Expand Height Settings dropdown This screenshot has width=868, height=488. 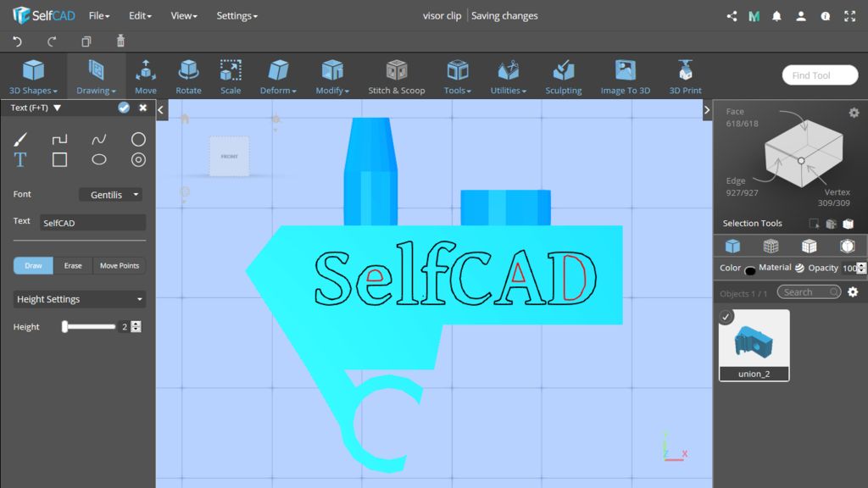(x=79, y=299)
